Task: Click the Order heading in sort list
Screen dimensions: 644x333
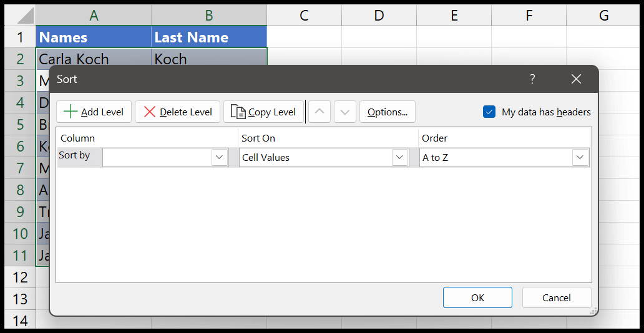Action: [435, 138]
